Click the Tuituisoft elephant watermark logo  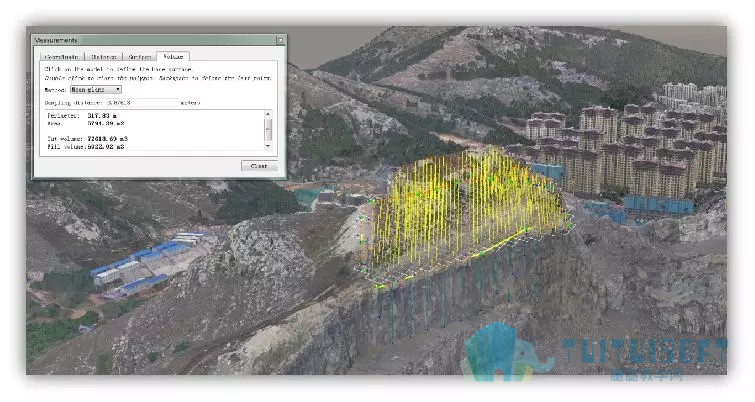point(503,351)
